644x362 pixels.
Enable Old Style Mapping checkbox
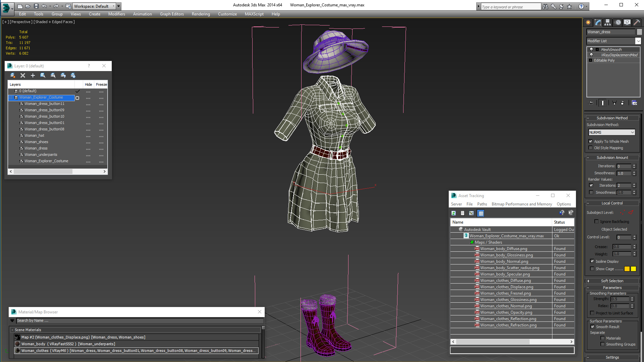[591, 148]
